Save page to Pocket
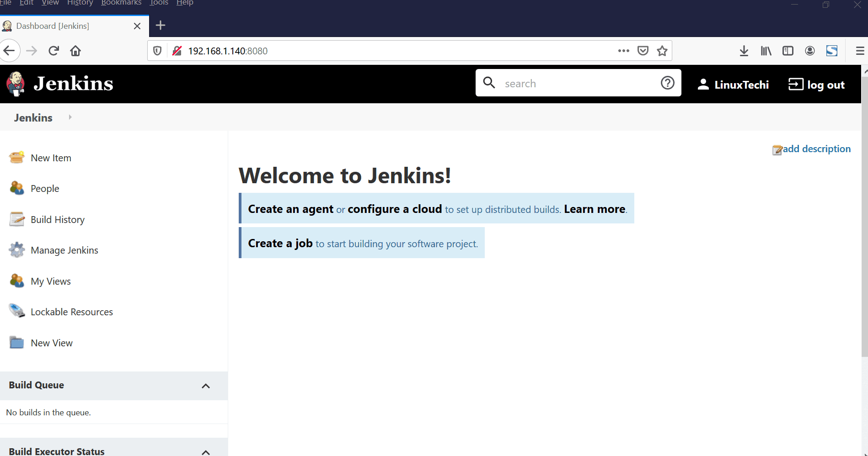The image size is (868, 456). tap(643, 51)
